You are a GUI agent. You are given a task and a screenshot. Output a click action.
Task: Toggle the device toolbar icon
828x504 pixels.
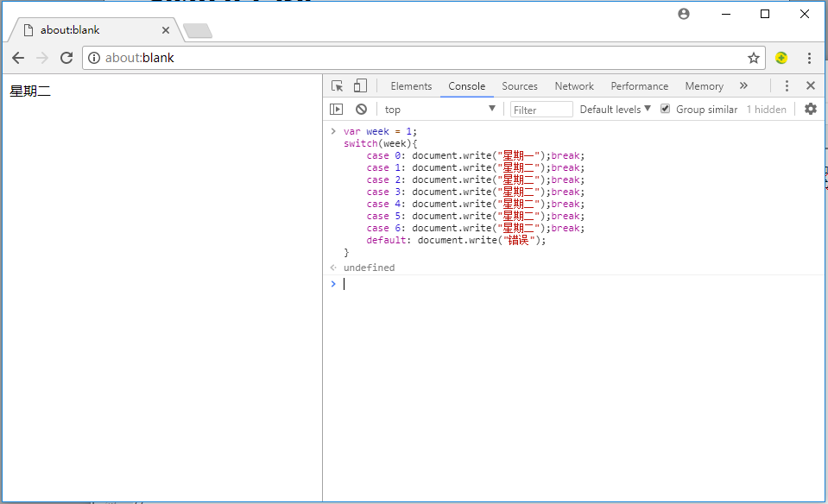tap(360, 86)
